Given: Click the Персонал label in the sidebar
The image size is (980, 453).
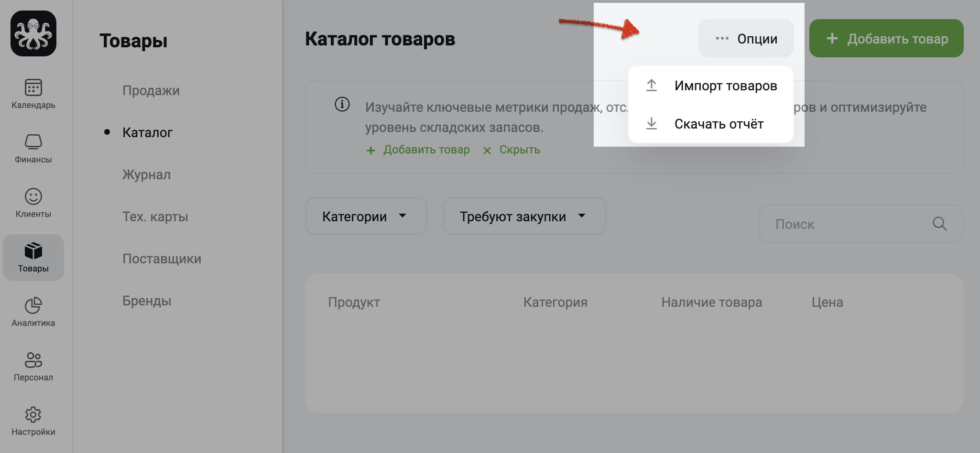Looking at the screenshot, I should [x=33, y=377].
